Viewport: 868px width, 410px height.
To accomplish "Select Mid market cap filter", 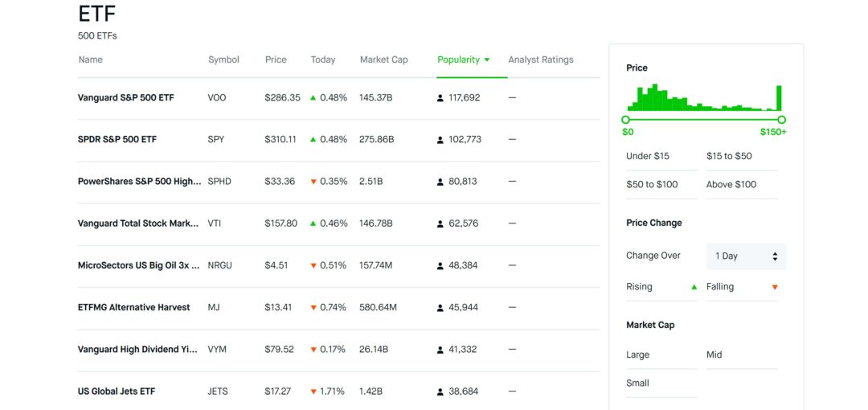I will coord(742,355).
